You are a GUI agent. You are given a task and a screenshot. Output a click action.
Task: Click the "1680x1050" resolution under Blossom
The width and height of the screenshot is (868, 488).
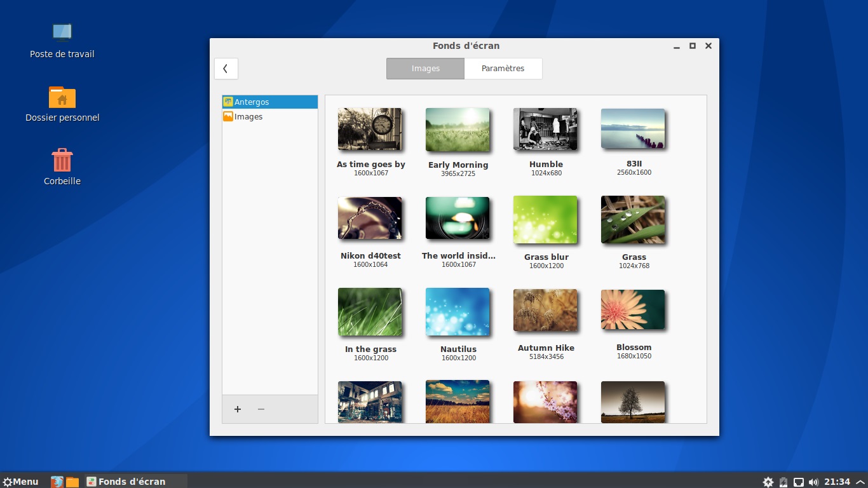pos(634,356)
